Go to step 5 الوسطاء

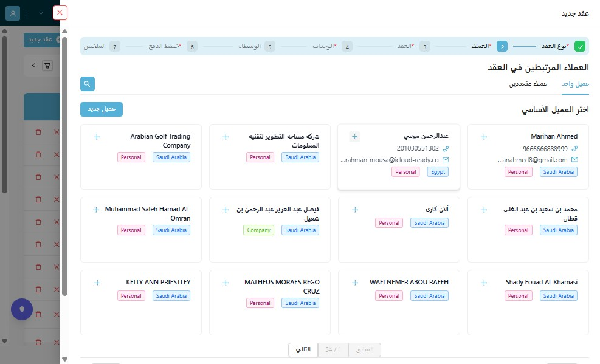click(257, 47)
